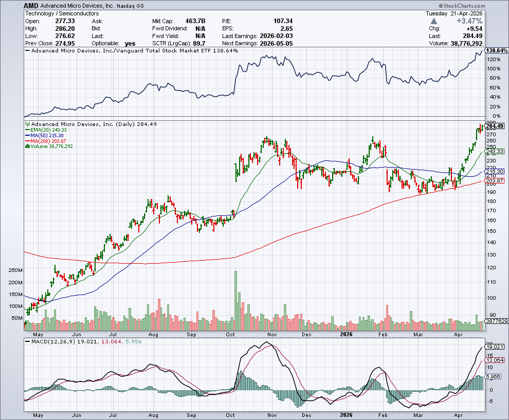Click the 'Aug' label under the price chart
The width and height of the screenshot is (509, 420).
(153, 334)
